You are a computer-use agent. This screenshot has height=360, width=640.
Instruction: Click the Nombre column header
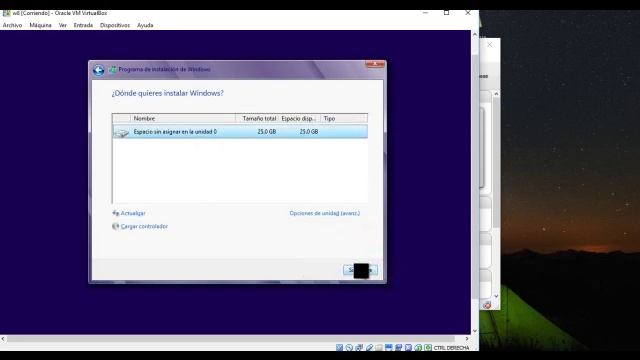click(182, 118)
